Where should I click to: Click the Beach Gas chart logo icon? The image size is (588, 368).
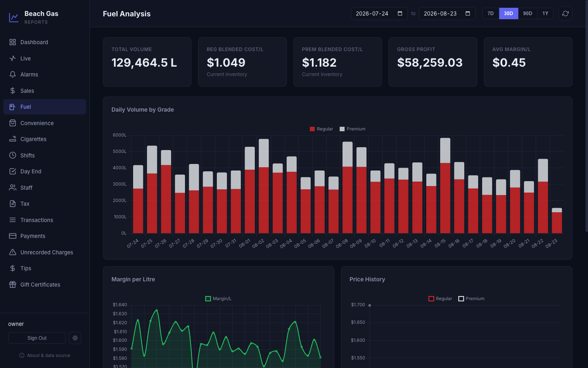[x=14, y=18]
